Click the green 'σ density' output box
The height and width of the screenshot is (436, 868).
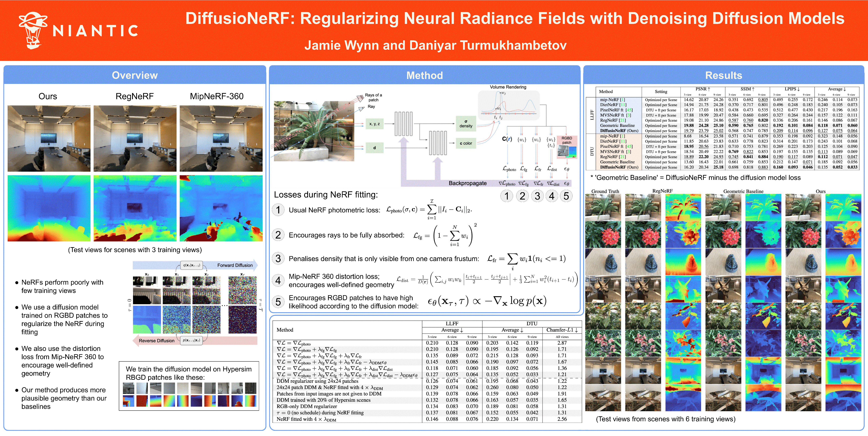pyautogui.click(x=466, y=124)
